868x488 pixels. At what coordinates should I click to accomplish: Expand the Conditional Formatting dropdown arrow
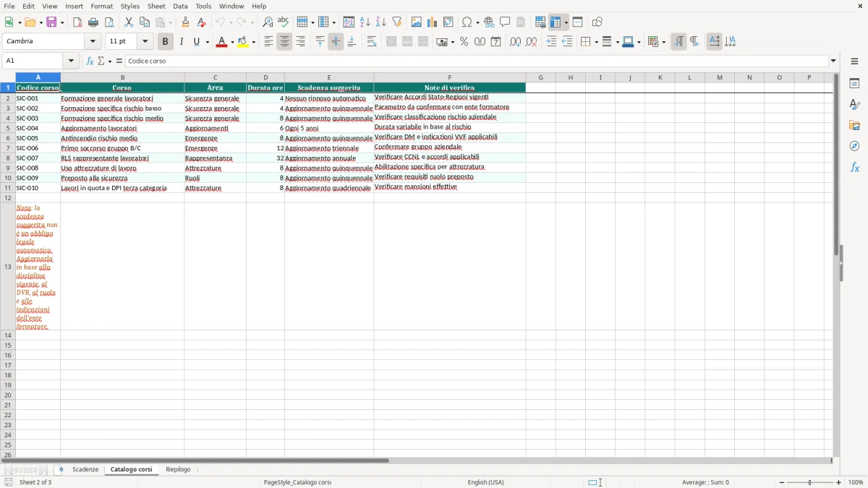[663, 42]
